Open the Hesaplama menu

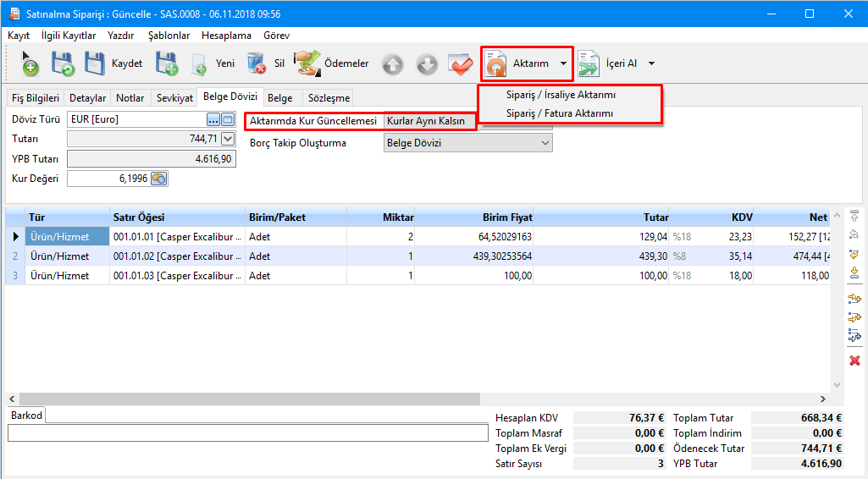(x=226, y=36)
